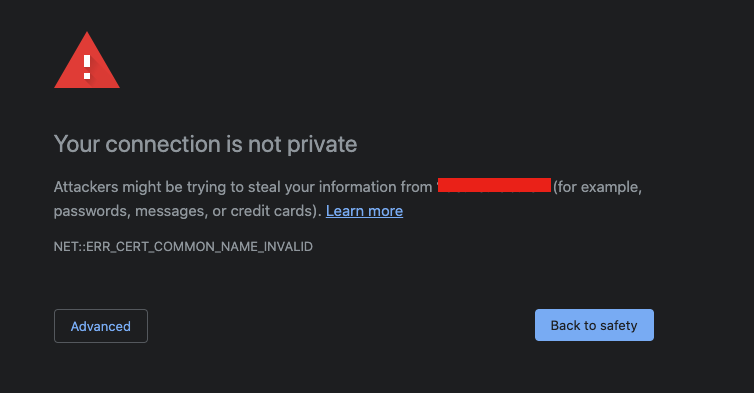The width and height of the screenshot is (754, 393).
Task: Click the red redacted domain block
Action: coord(494,185)
